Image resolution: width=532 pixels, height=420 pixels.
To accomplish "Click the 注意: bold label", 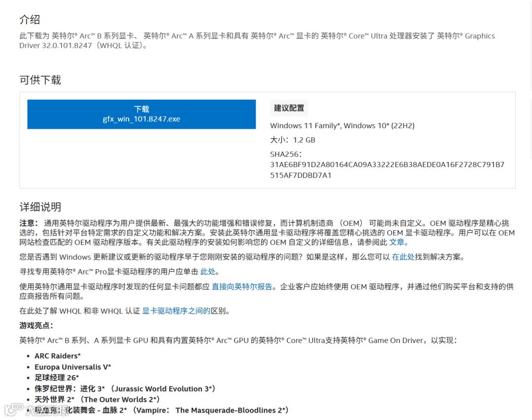I will pos(29,223).
